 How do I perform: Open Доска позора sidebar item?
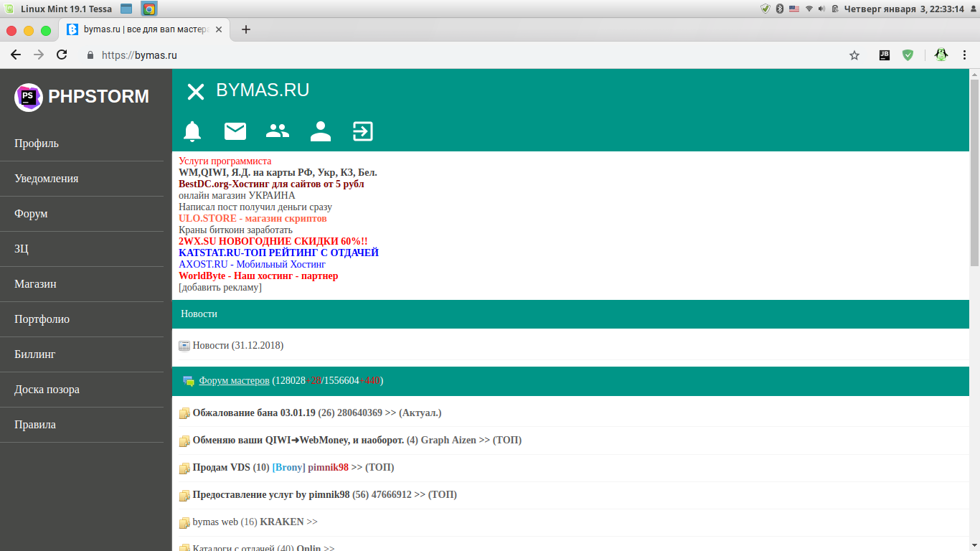pos(47,390)
